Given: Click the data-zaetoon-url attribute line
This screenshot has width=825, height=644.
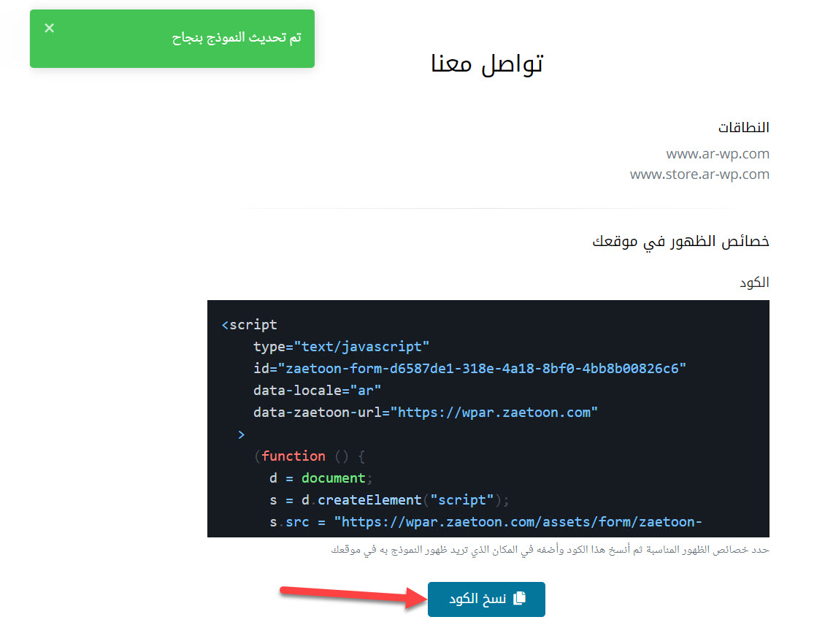Looking at the screenshot, I should click(x=425, y=413).
